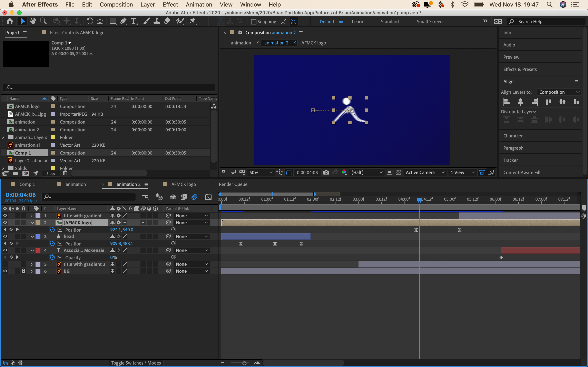
Task: Enable the Snapping checkbox
Action: (x=254, y=22)
